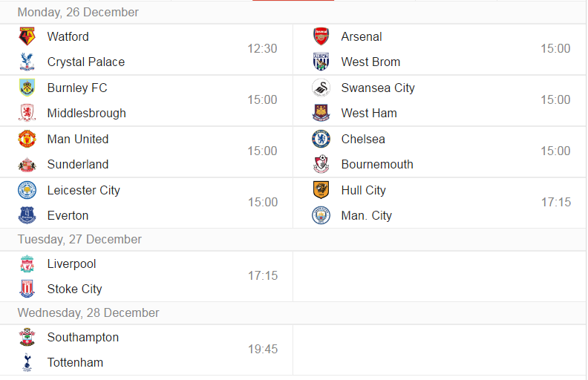Click the Stoke City team name
588x380 pixels.
pyautogui.click(x=75, y=289)
